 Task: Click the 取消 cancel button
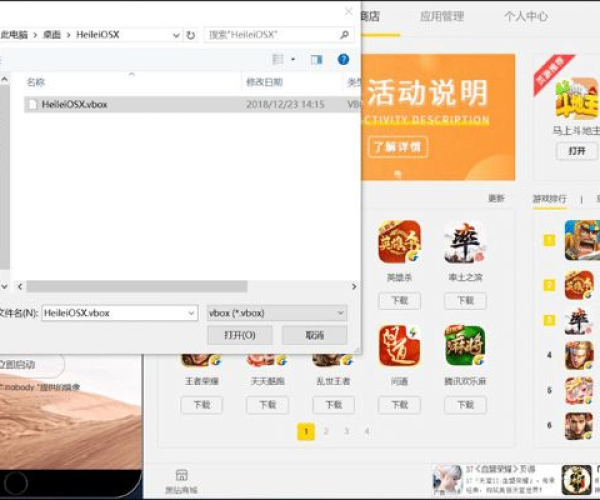tap(315, 335)
